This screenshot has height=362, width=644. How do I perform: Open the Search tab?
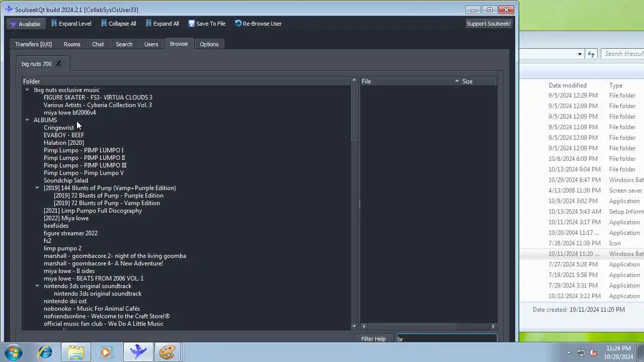coord(124,44)
